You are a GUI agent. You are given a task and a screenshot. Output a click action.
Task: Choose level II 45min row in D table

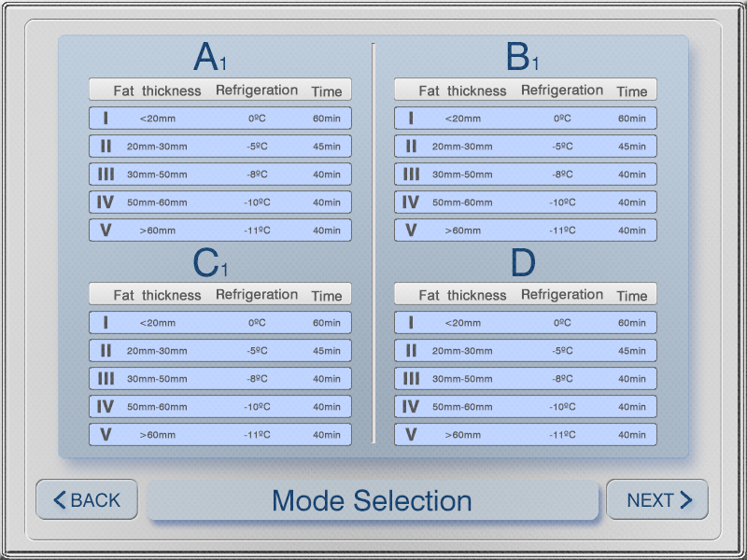pyautogui.click(x=525, y=351)
